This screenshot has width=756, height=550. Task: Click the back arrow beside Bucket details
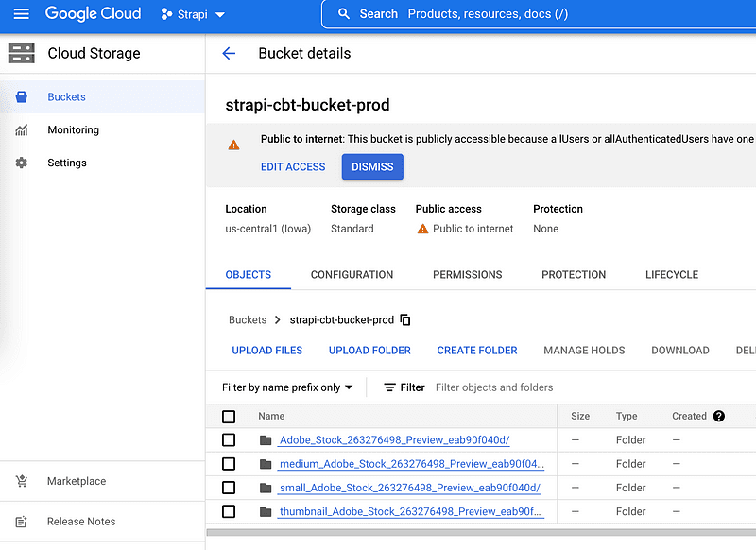coord(229,53)
